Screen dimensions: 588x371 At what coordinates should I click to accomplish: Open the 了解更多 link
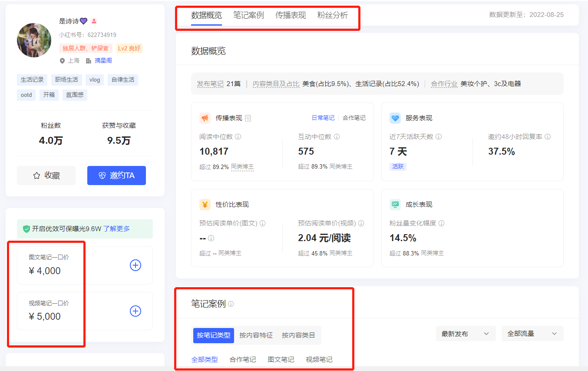pyautogui.click(x=116, y=229)
